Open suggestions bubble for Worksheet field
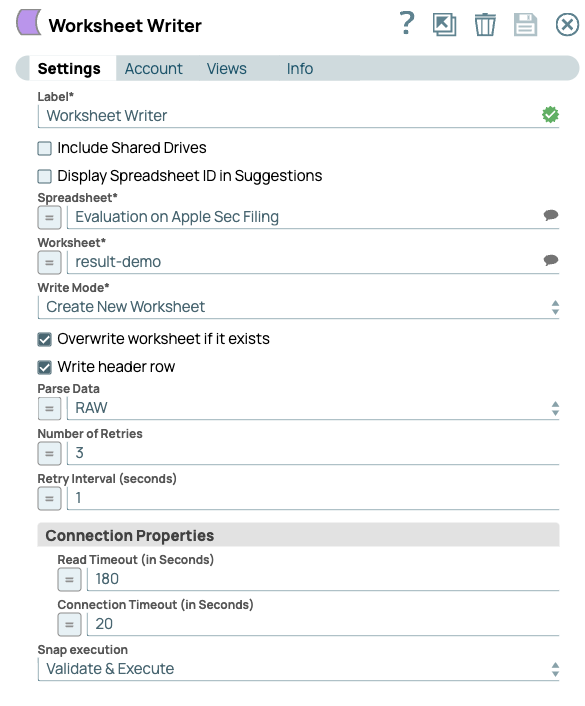The image size is (585, 706). click(x=550, y=260)
